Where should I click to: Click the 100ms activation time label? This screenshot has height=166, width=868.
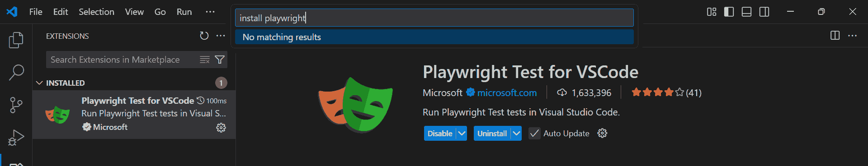212,101
